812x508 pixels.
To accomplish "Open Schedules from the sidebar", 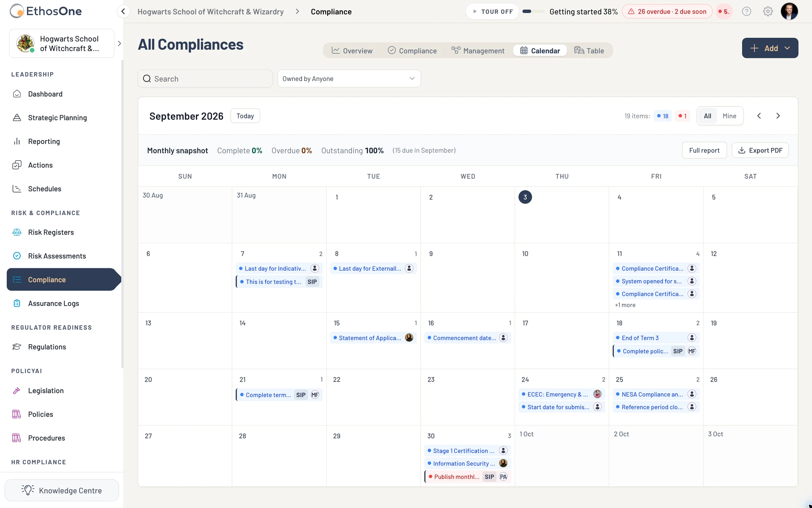I will [x=45, y=189].
